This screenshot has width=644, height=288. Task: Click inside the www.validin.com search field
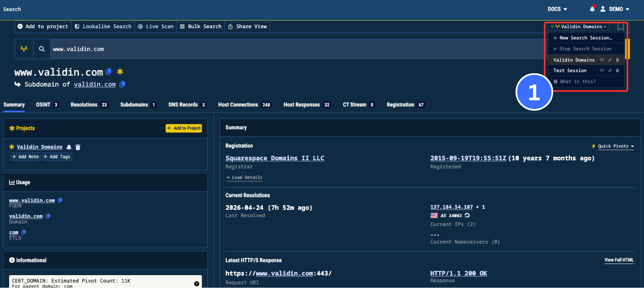(x=166, y=48)
